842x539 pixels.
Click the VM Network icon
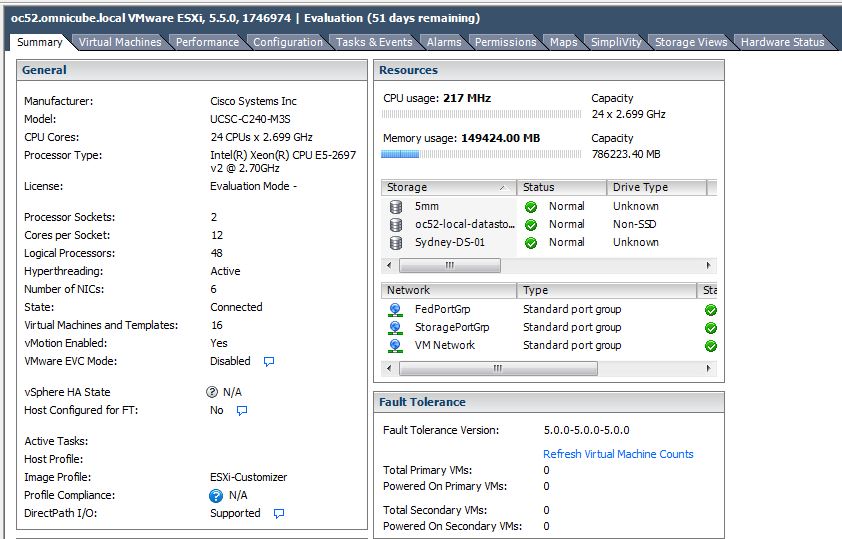pos(395,346)
